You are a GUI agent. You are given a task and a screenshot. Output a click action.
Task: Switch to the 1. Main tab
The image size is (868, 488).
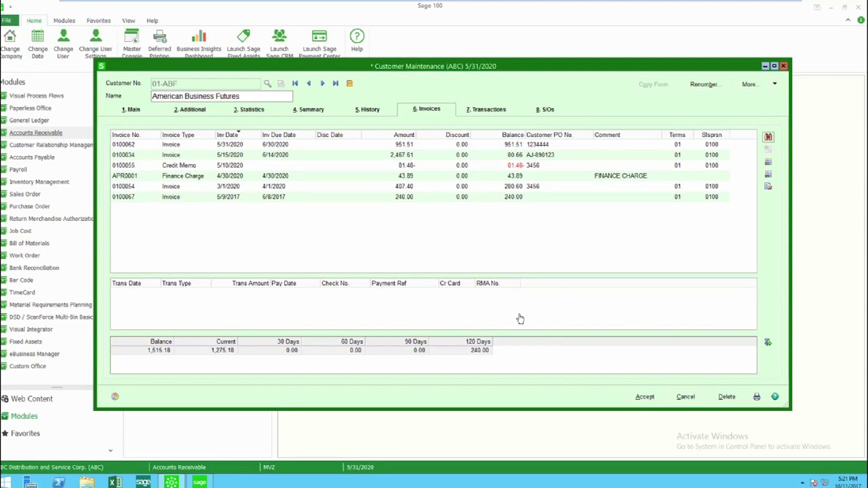(x=131, y=109)
